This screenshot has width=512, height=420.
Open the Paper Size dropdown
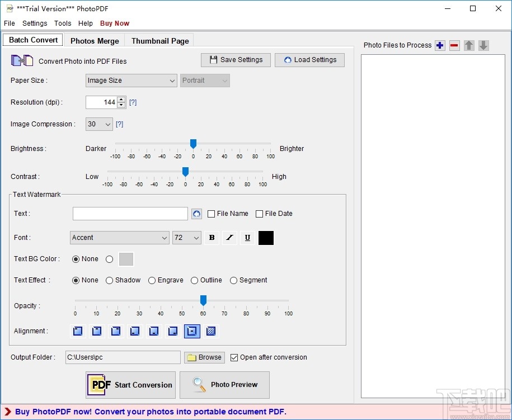[x=172, y=81]
